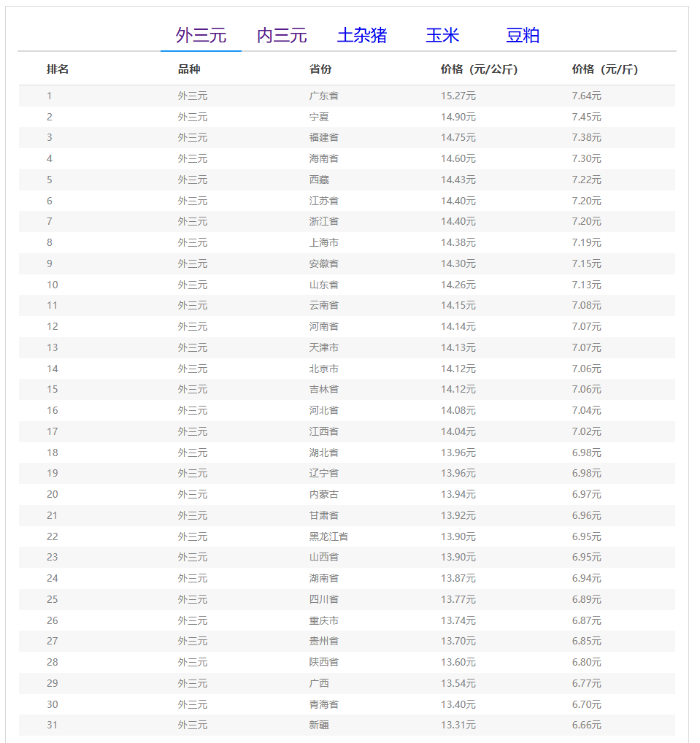Click the 6.89元 price value

587,599
